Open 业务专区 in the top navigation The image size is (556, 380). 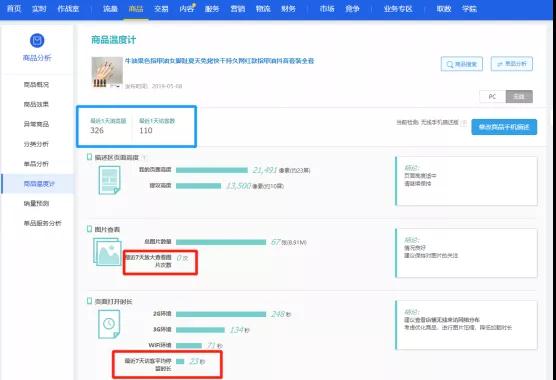click(398, 9)
